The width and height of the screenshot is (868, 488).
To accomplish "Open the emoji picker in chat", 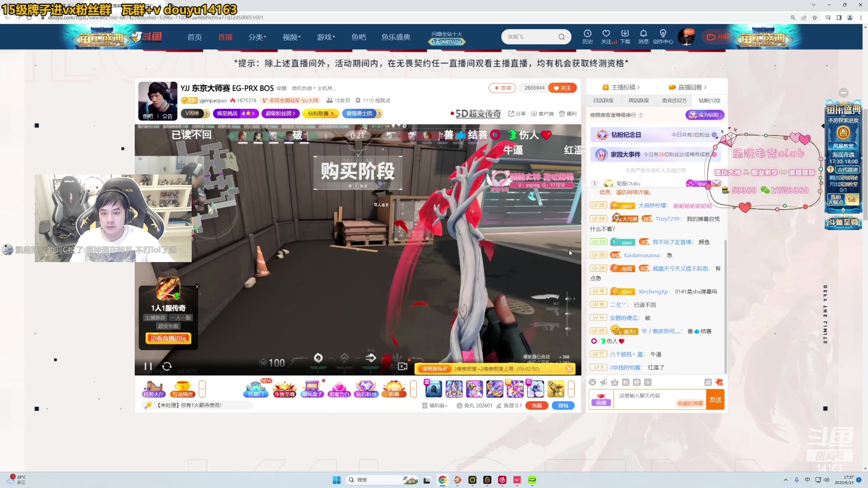I will click(592, 382).
